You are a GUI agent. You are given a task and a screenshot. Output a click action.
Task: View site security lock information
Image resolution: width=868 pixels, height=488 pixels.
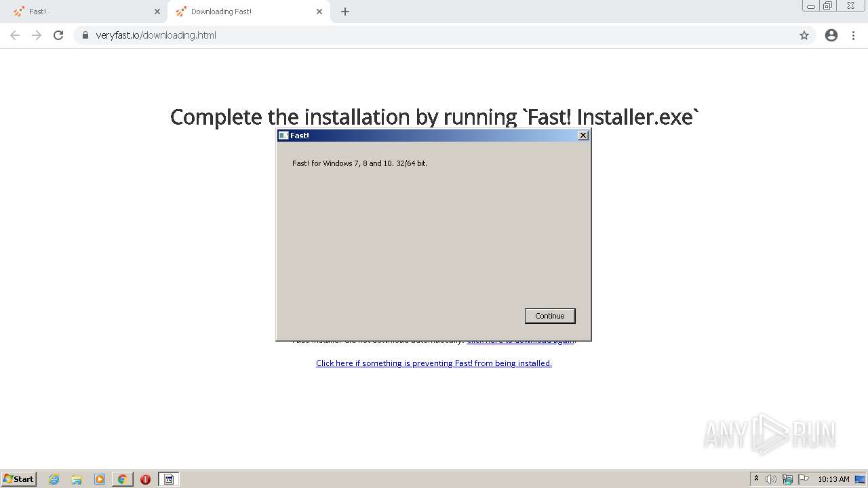(x=85, y=35)
